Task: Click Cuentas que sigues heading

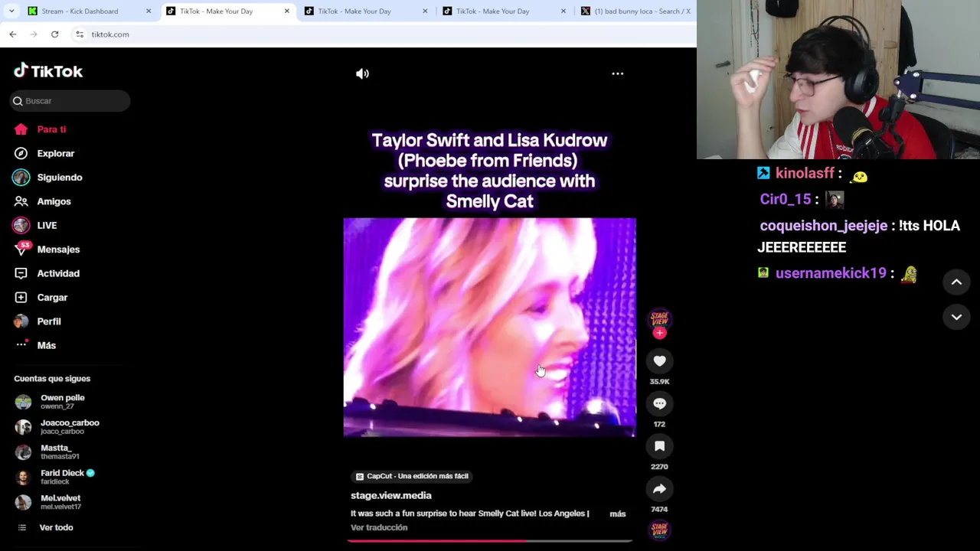Action: coord(52,379)
